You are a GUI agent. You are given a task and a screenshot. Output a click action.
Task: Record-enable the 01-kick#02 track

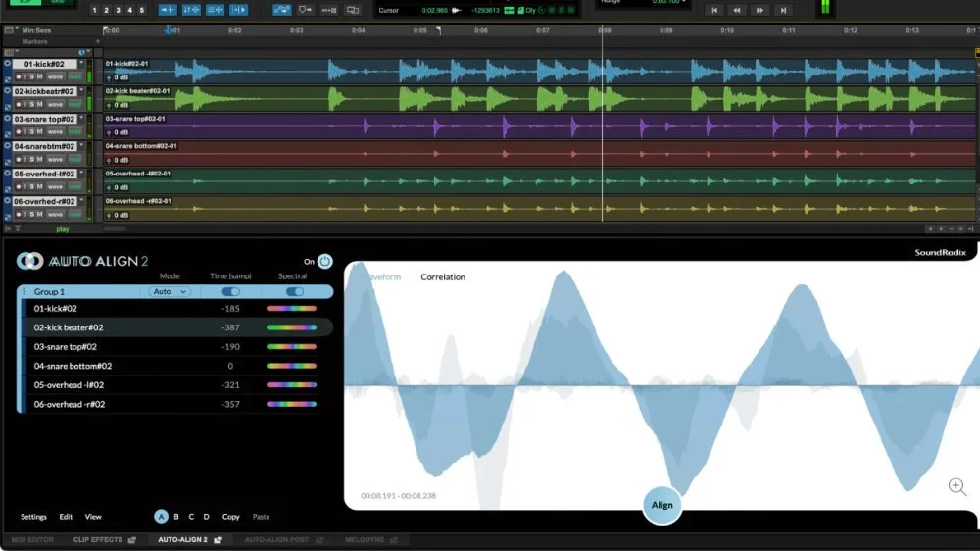(x=18, y=76)
